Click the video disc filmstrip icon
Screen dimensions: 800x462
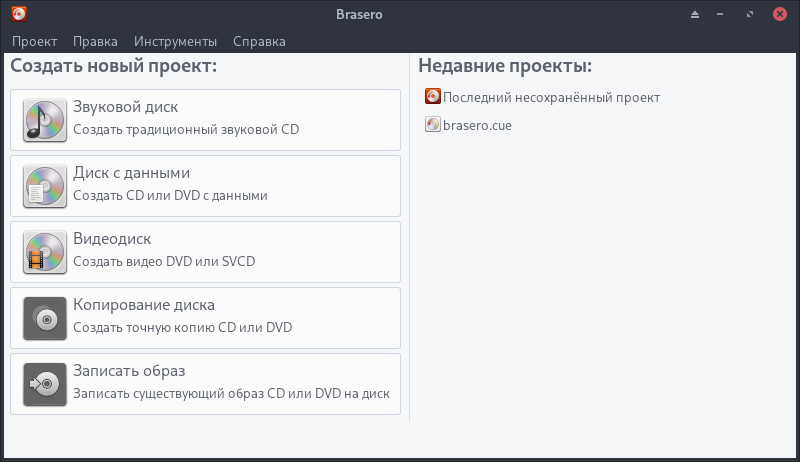[45, 252]
